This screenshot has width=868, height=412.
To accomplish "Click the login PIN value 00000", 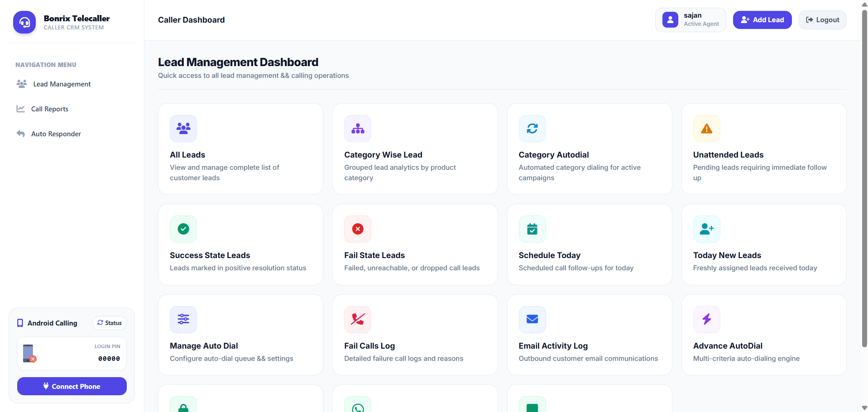I will point(109,359).
